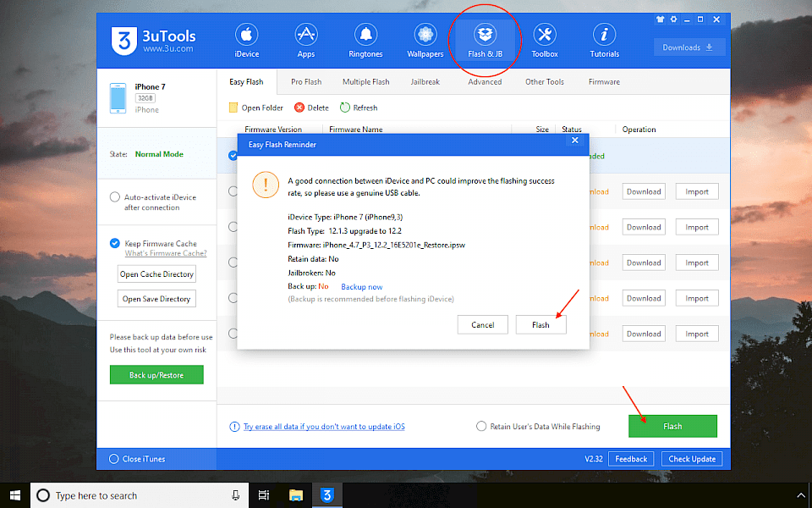Click the Status column header

tap(572, 130)
